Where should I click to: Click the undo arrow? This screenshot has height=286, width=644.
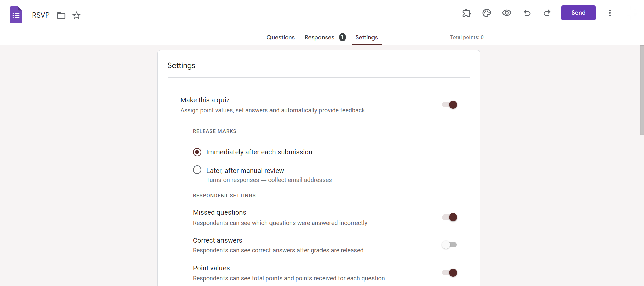(x=527, y=13)
